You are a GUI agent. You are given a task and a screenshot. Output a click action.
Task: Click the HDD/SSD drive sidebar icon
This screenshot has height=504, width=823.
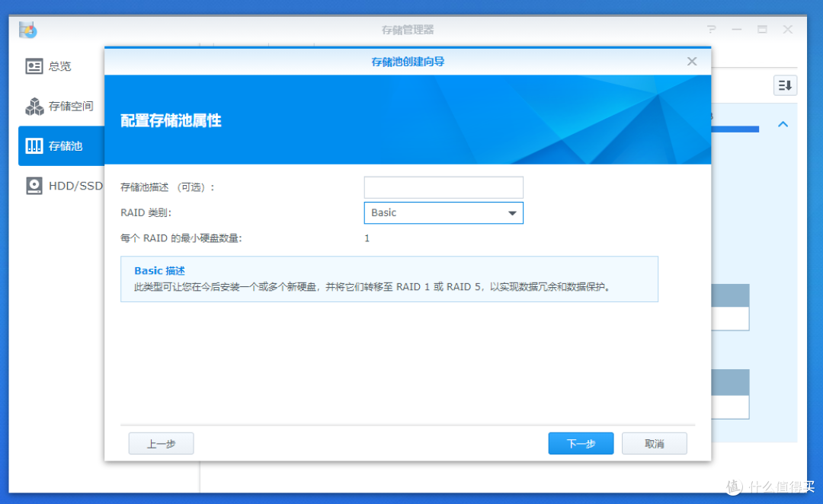click(x=34, y=186)
